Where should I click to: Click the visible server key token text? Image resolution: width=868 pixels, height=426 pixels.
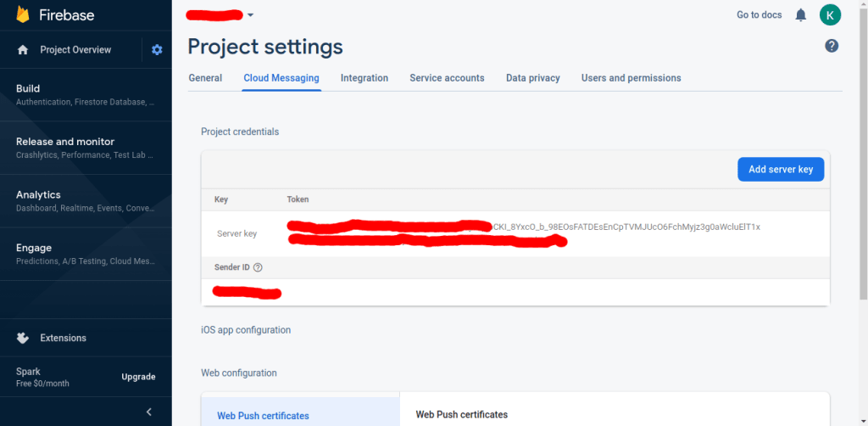[x=626, y=227]
